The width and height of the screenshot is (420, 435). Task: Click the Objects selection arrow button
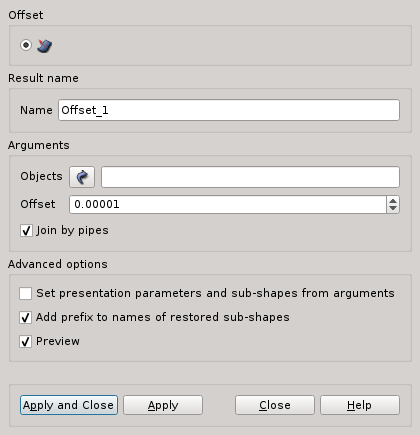point(82,177)
